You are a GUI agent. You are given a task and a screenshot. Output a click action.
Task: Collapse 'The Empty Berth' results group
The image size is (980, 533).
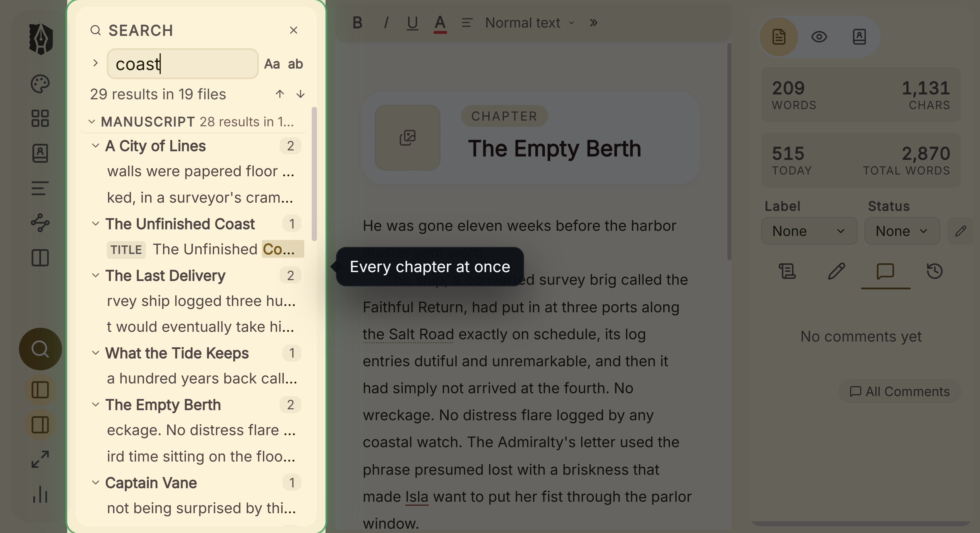click(x=96, y=405)
